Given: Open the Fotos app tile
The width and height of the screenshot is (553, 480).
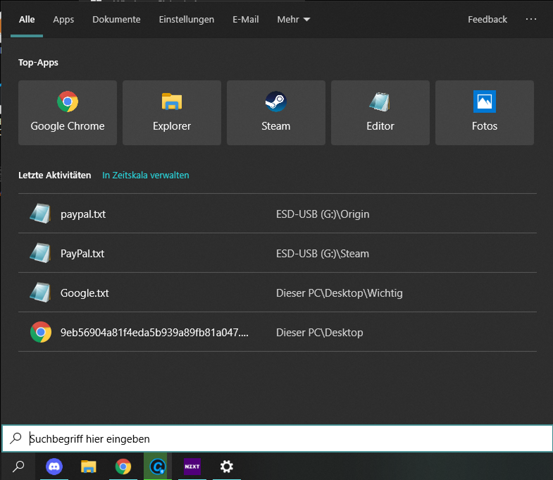Looking at the screenshot, I should [485, 113].
